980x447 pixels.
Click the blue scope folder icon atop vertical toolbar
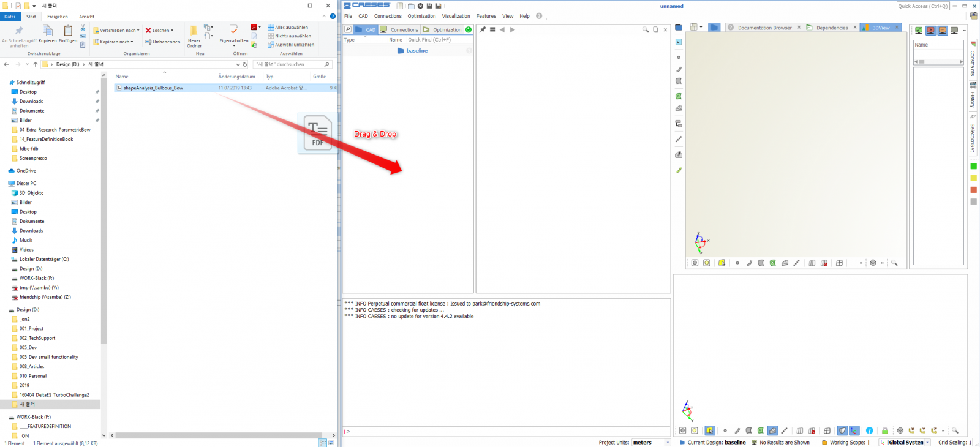pos(679,28)
